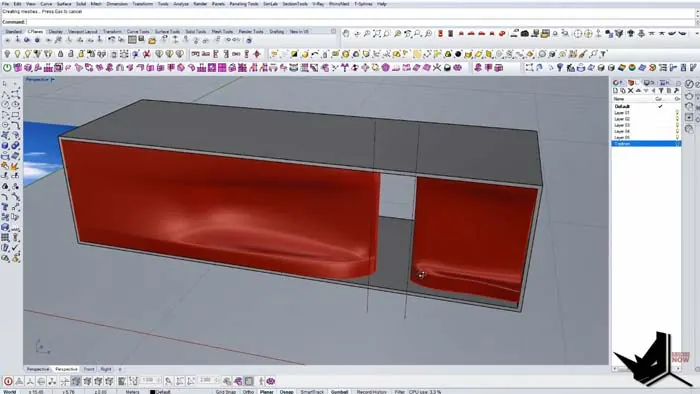Expand the top-right toolbar overflow arrow

(697, 33)
